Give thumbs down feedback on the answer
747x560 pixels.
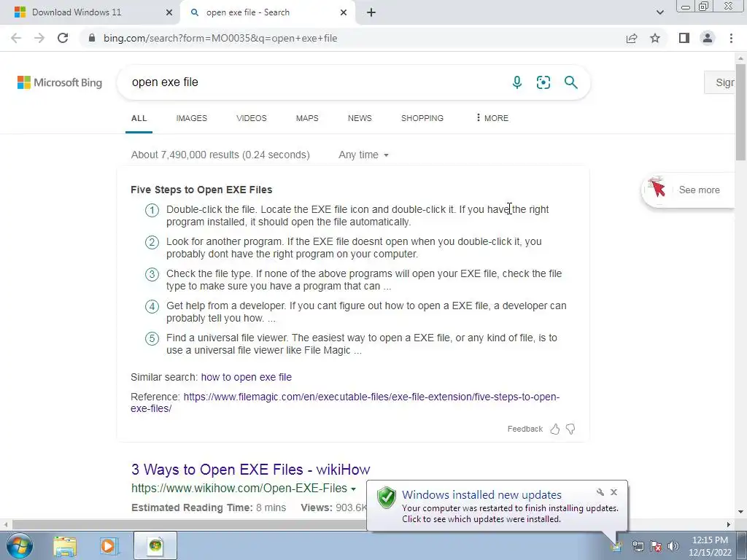pyautogui.click(x=570, y=429)
